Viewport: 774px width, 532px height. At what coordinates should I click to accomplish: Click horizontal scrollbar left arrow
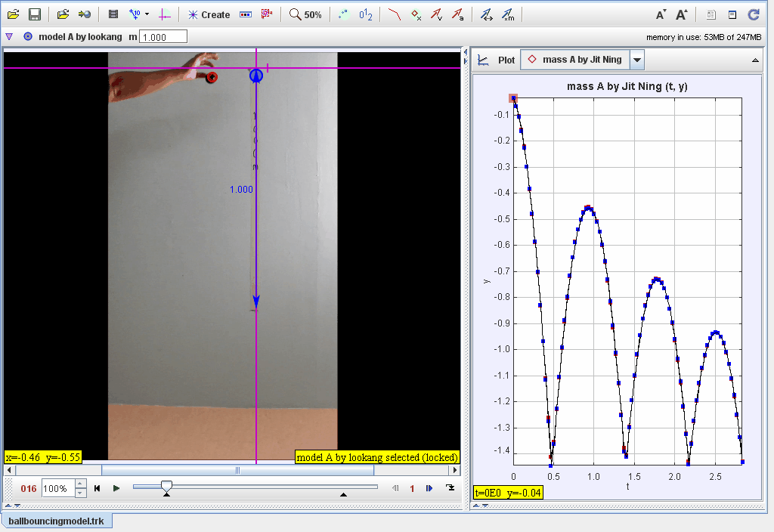(x=9, y=470)
